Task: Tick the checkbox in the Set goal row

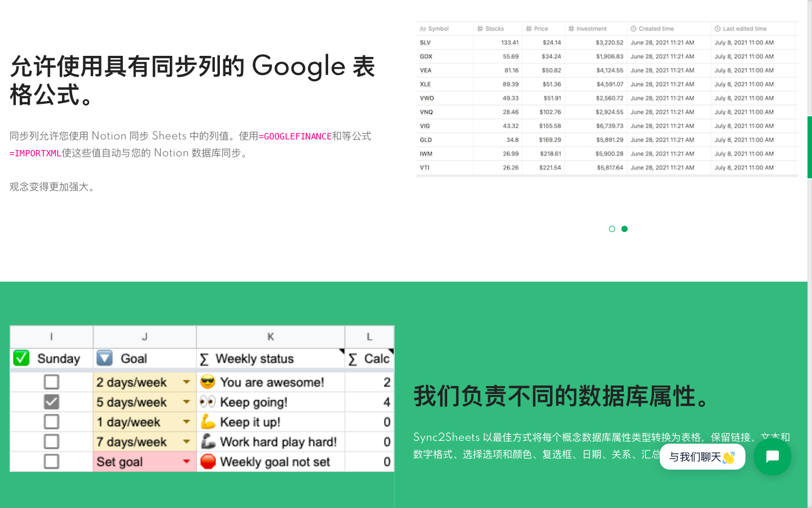Action: point(51,462)
